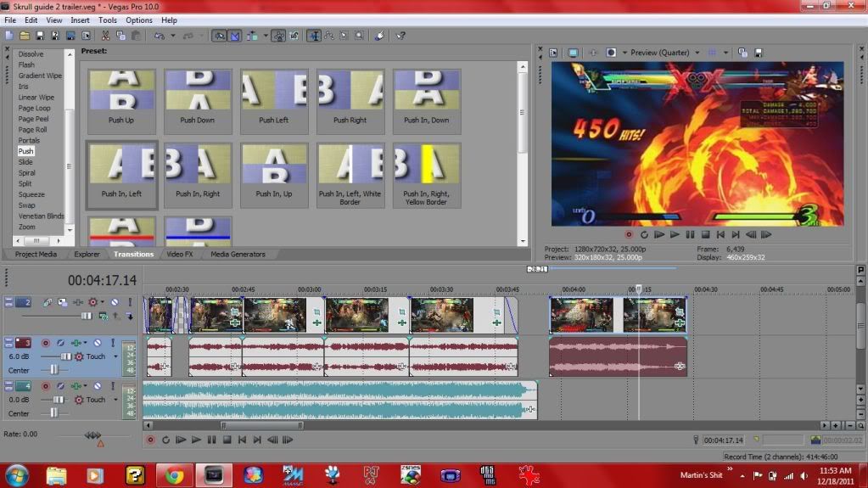The width and height of the screenshot is (868, 488).
Task: Open track 3 FX icon
Action: 76,343
